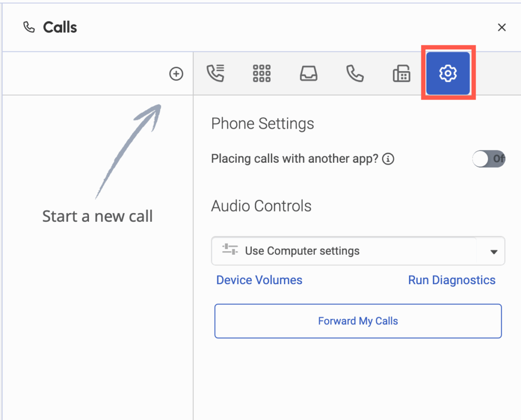Open Device Volumes link

259,280
